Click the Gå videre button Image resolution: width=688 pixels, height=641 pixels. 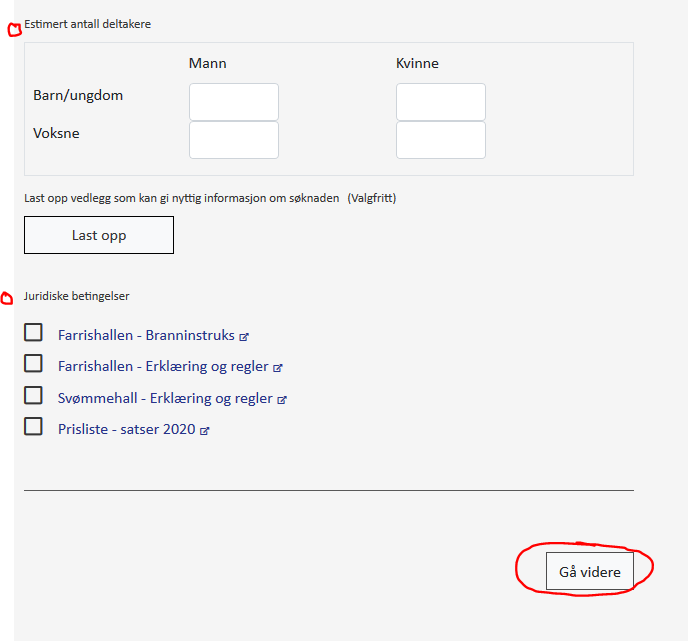coord(590,571)
